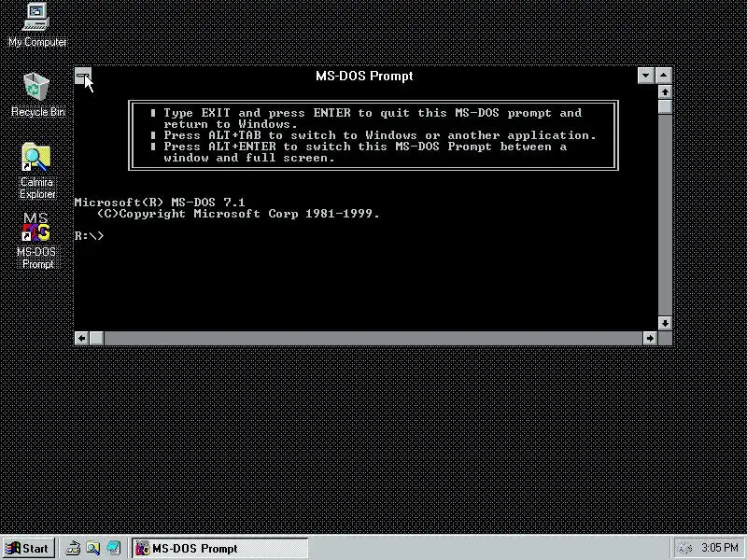Activate the MS-DOS Prompt taskbar button
The image size is (747, 560).
[220, 548]
